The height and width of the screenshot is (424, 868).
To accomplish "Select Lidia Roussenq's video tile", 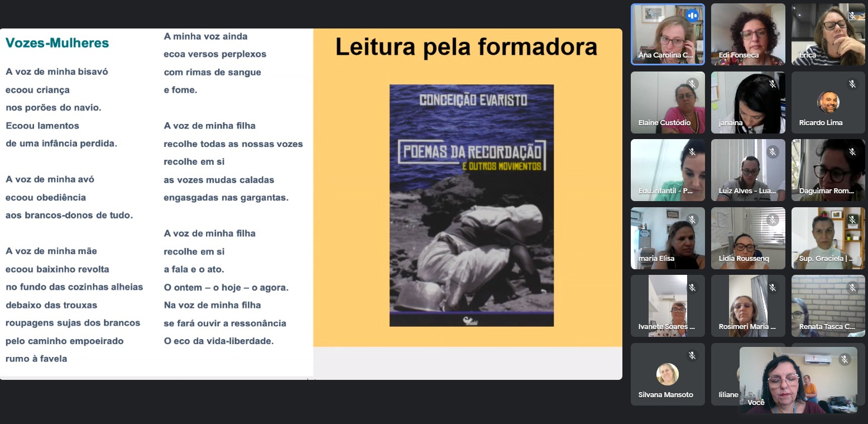I will pos(748,239).
